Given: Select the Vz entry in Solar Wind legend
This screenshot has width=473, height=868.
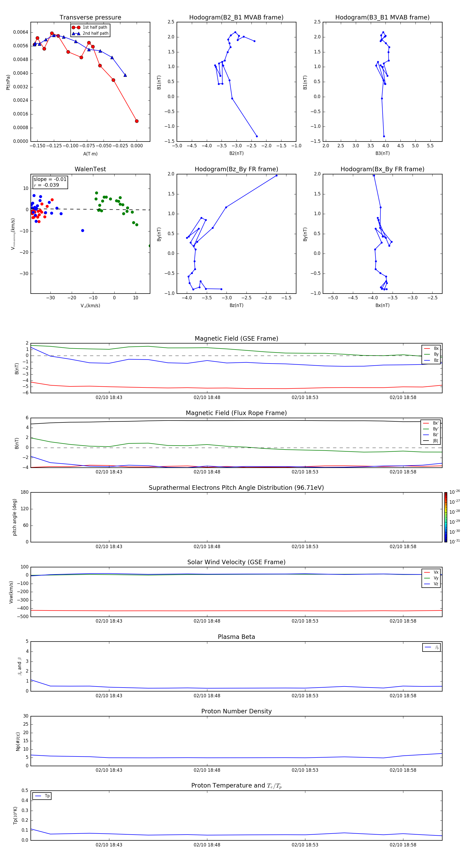Looking at the screenshot, I should (431, 584).
